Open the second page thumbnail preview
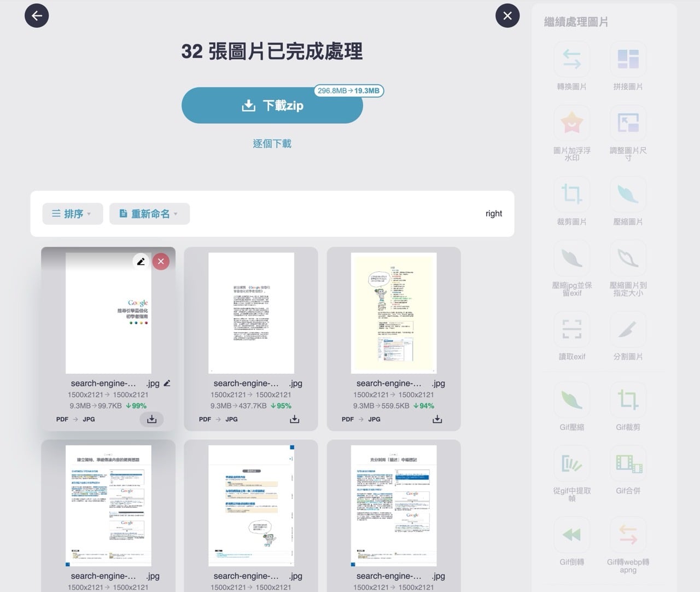The image size is (700, 592). (251, 313)
